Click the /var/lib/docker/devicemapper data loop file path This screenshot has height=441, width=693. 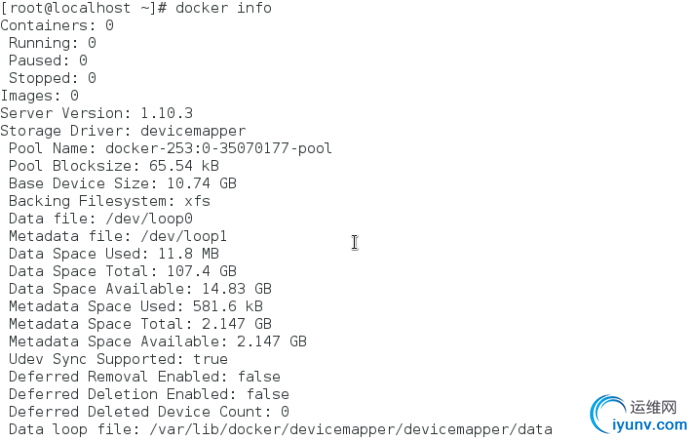(x=351, y=429)
